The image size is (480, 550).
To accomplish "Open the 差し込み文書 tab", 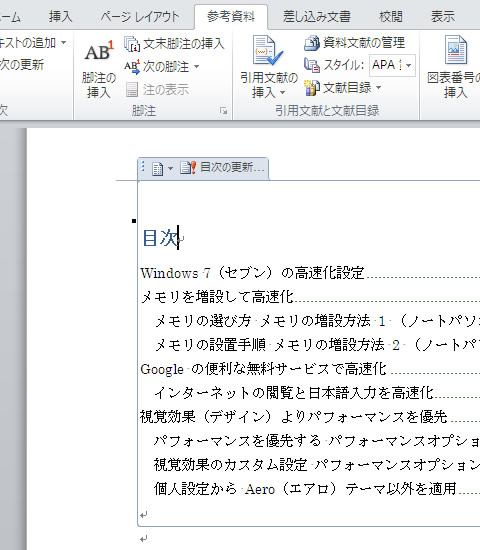I will (x=316, y=16).
